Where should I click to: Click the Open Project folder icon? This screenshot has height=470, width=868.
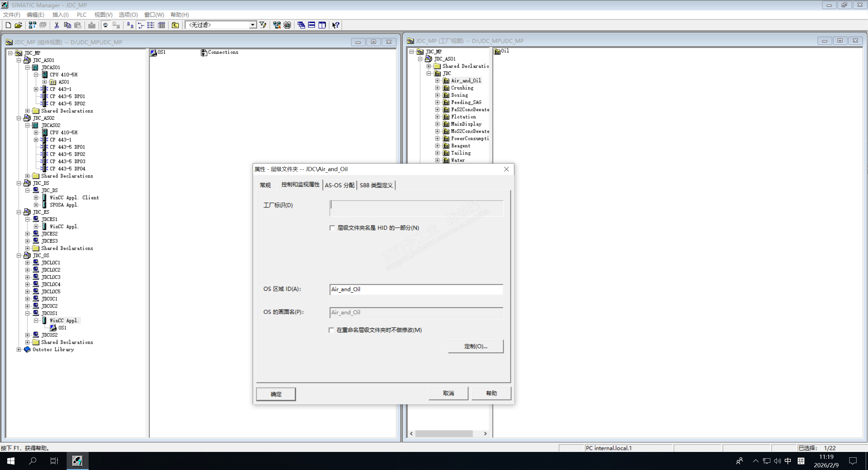point(18,25)
